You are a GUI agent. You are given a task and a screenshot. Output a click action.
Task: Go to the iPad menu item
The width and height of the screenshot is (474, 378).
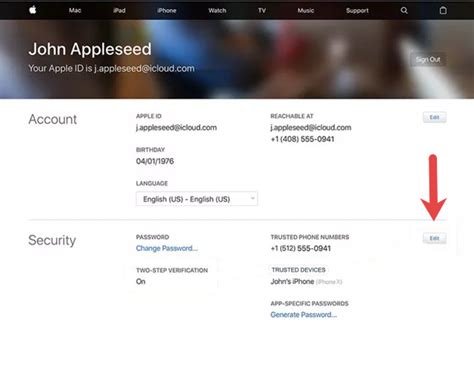pos(119,10)
